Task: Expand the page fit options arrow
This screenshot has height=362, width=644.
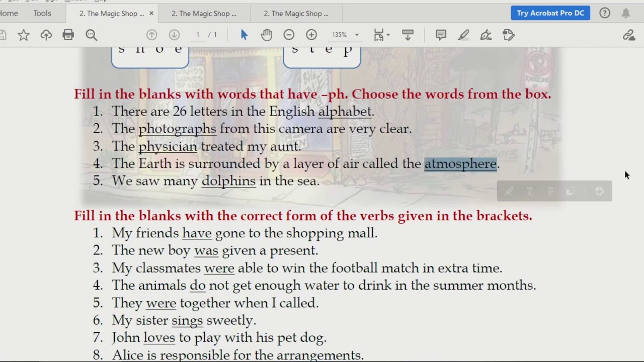Action: pyautogui.click(x=388, y=35)
